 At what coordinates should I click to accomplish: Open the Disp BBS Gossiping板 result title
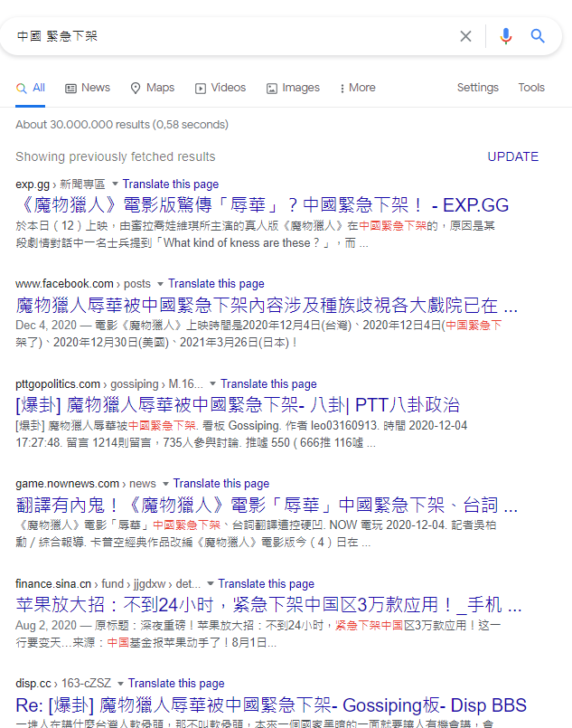pos(271,704)
